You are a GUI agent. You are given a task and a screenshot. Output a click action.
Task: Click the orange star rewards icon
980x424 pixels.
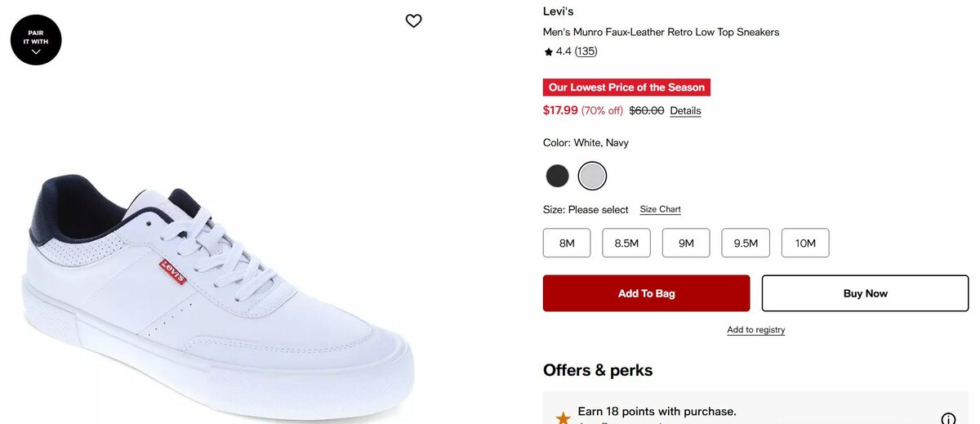pos(563,418)
